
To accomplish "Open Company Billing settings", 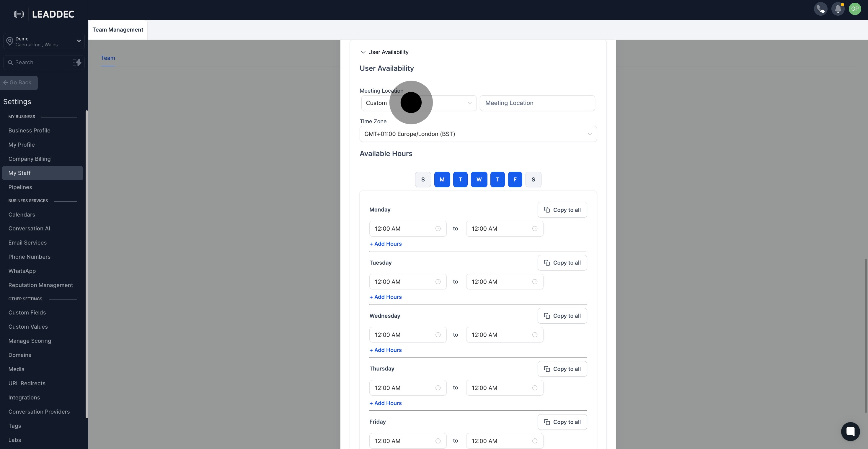I will point(29,159).
